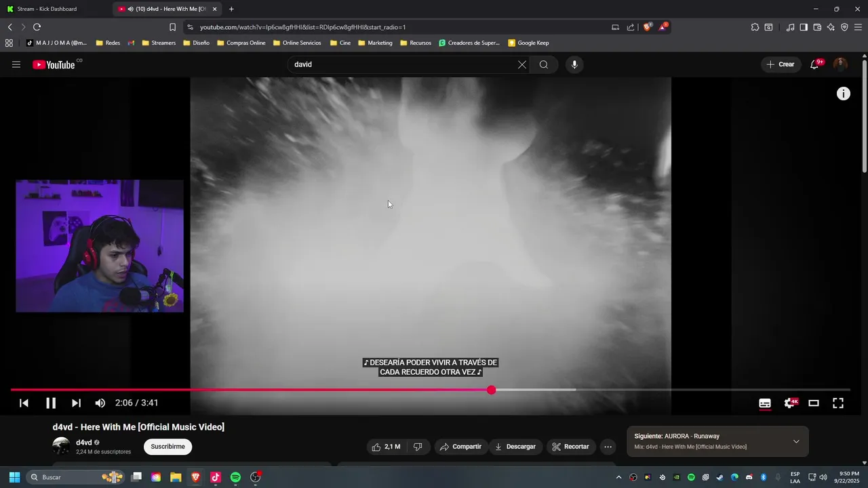Open the Streamers bookmarks folder
The width and height of the screenshot is (868, 488).
pos(159,43)
